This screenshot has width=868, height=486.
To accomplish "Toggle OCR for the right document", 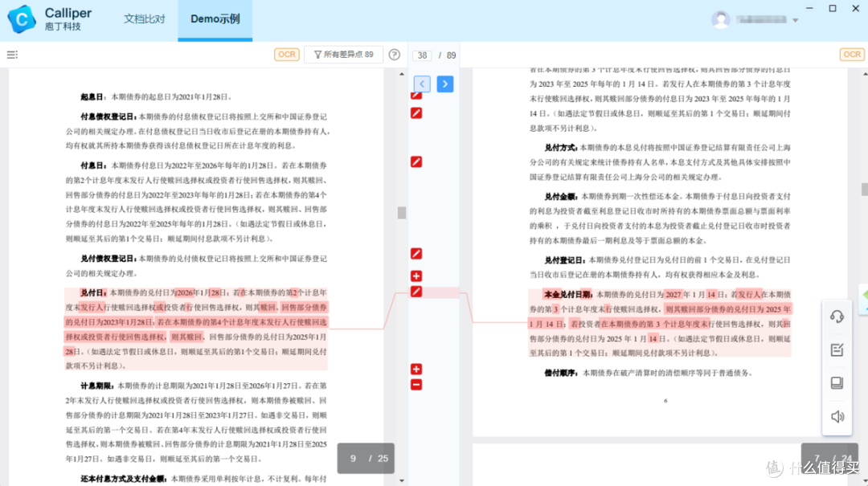I will 852,55.
